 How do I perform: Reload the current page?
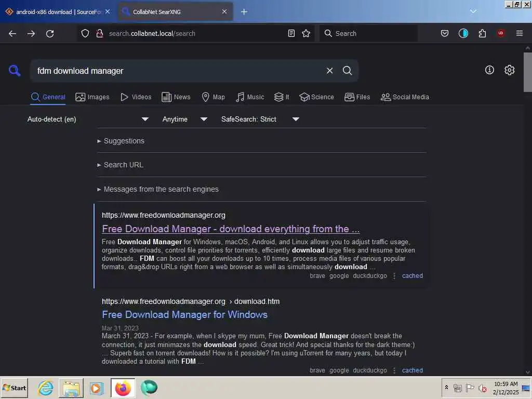50,33
